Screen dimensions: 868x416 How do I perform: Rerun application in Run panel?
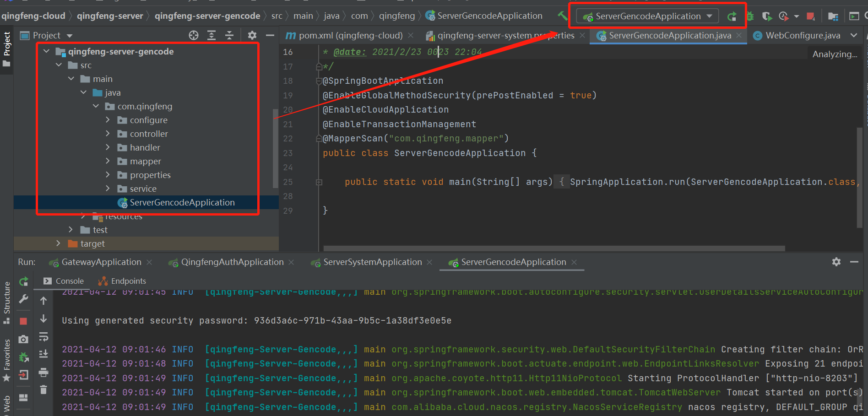tap(24, 281)
